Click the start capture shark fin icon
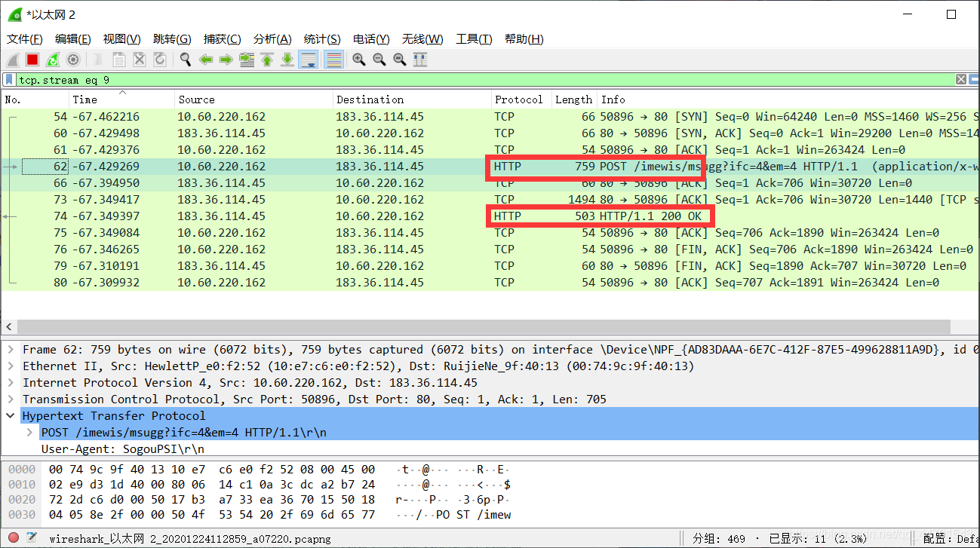The width and height of the screenshot is (980, 548). 13,60
